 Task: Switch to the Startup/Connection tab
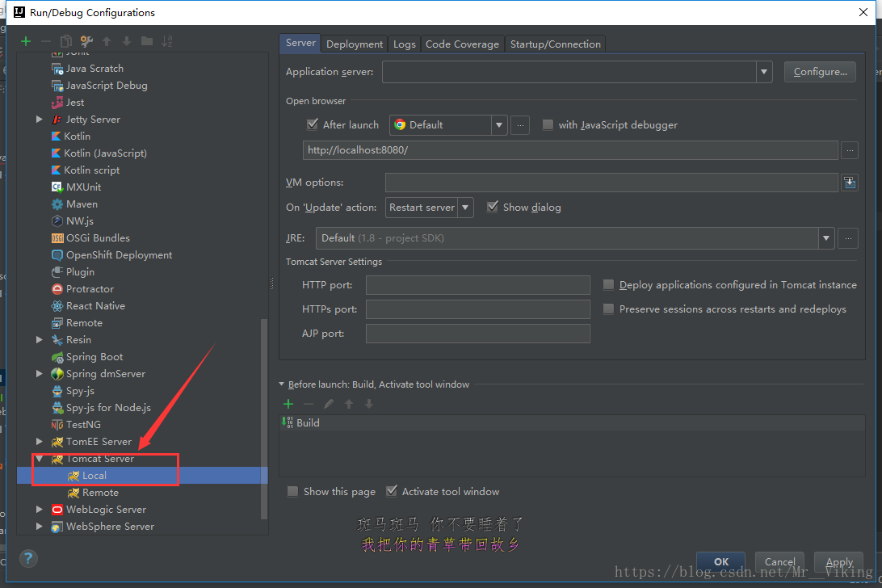[x=555, y=44]
